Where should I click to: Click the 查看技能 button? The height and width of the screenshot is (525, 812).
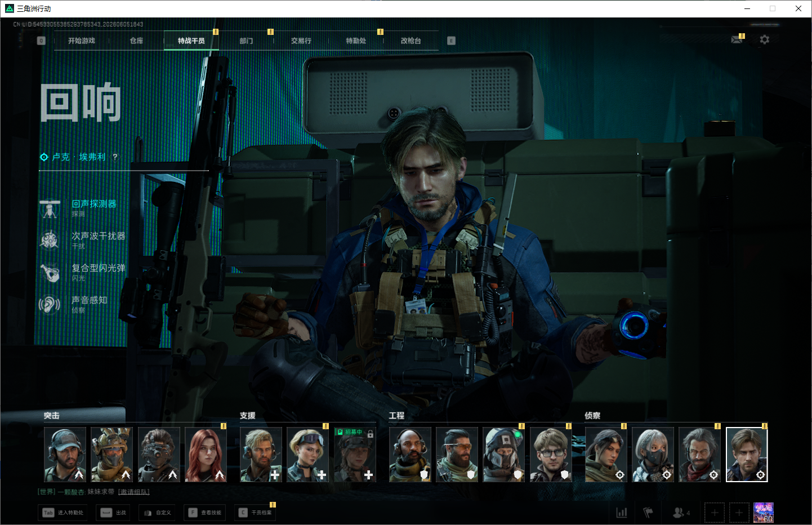pos(205,513)
